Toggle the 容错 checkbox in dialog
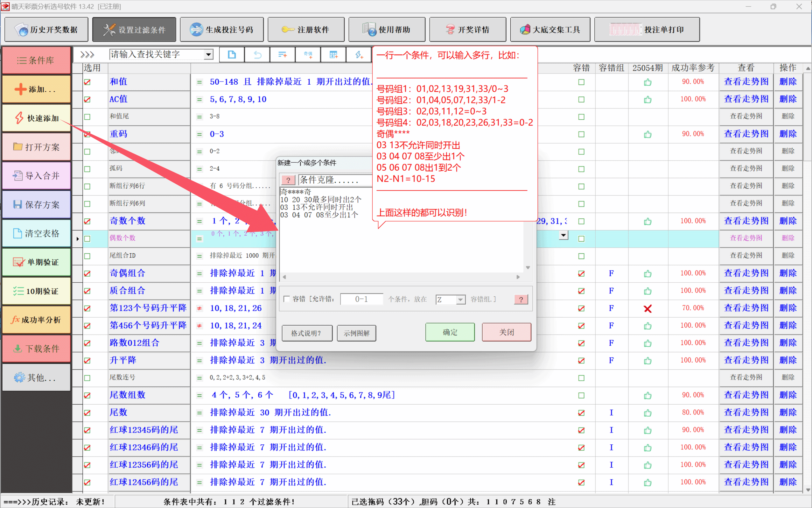This screenshot has width=812, height=508. click(x=287, y=299)
